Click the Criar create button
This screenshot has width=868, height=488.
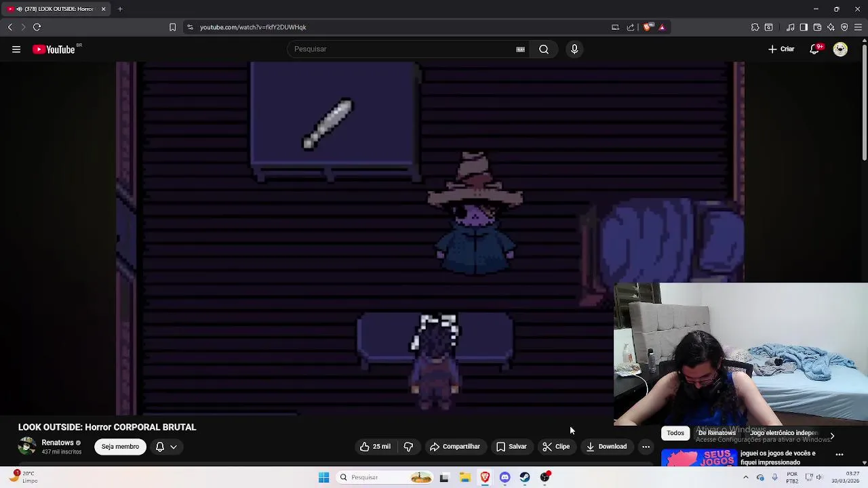point(781,49)
